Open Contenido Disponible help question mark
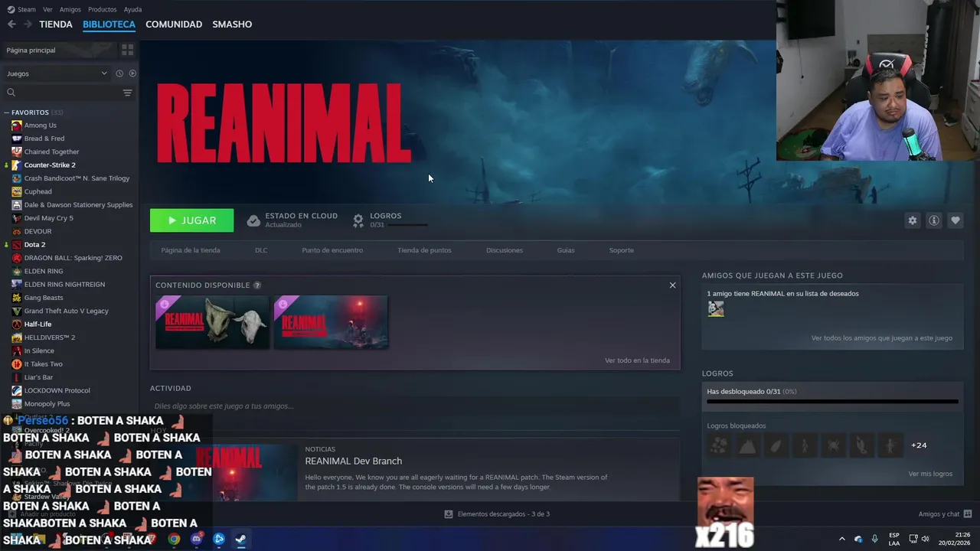This screenshot has width=980, height=551. point(257,285)
